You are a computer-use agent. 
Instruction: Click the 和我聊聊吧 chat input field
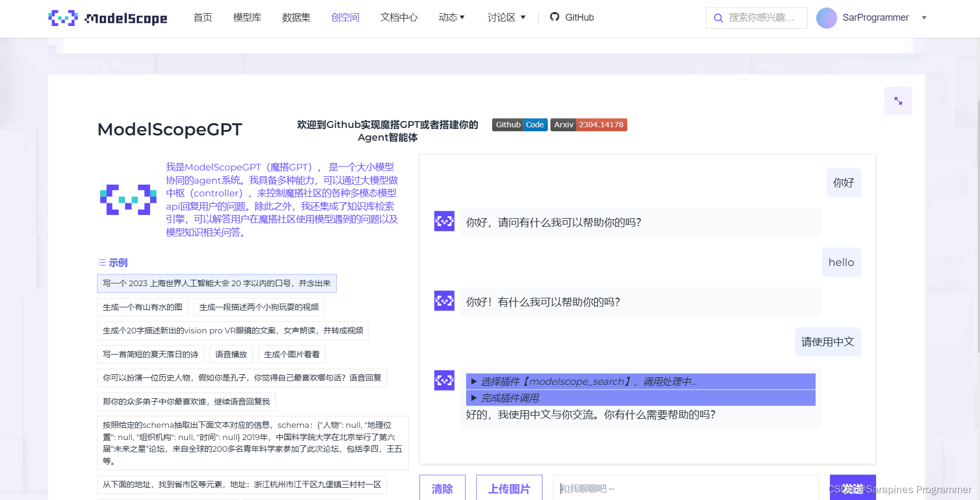click(685, 488)
